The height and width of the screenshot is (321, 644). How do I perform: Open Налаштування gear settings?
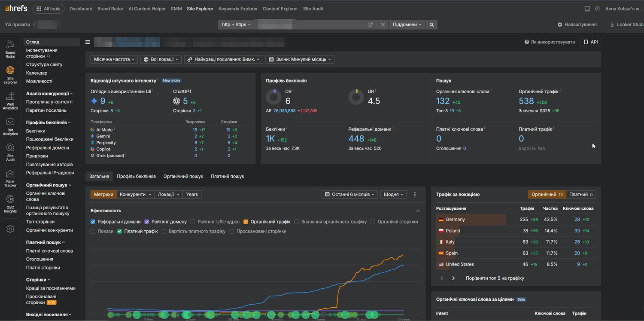[x=577, y=24]
